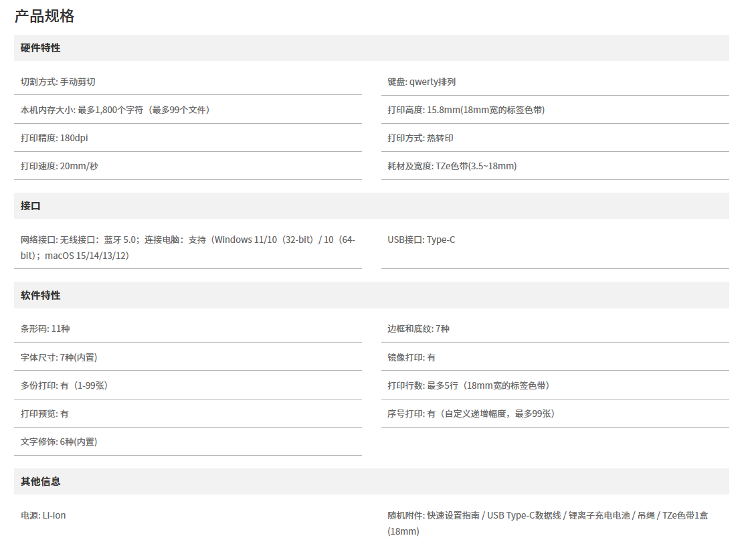Select USB接口: Type-C text
Image resolution: width=756 pixels, height=542 pixels.
[x=421, y=240]
